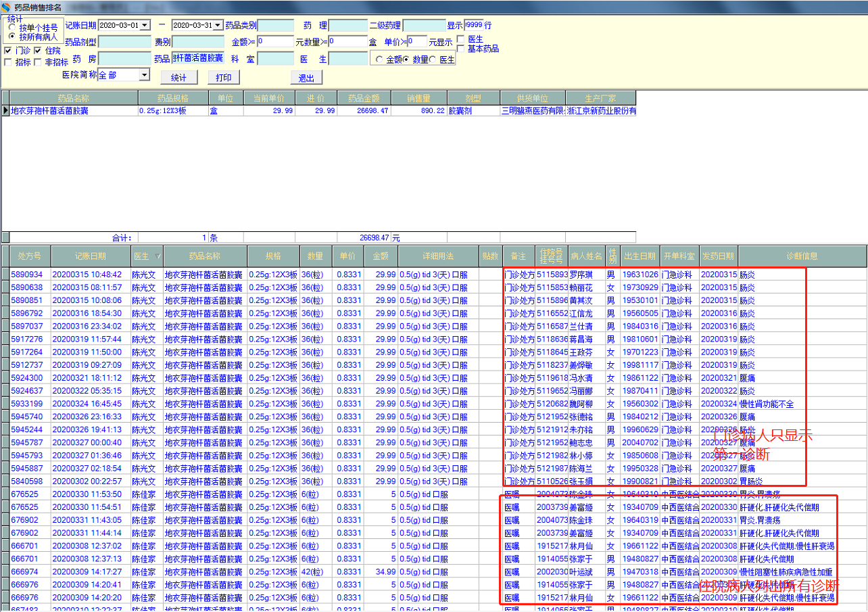Focus the 药理 input field
This screenshot has height=612, width=868.
click(348, 26)
